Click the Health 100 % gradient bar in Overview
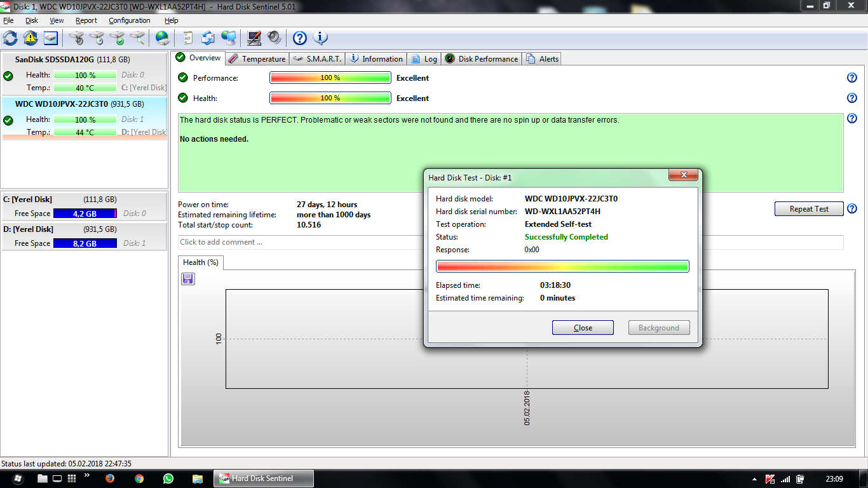Image resolution: width=868 pixels, height=488 pixels. tap(330, 98)
